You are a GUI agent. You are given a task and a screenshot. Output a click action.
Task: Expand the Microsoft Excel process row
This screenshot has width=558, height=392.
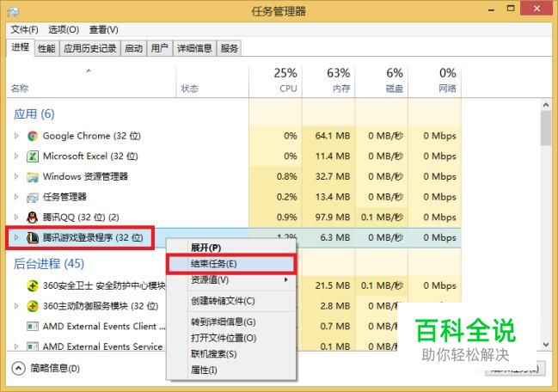click(x=16, y=156)
